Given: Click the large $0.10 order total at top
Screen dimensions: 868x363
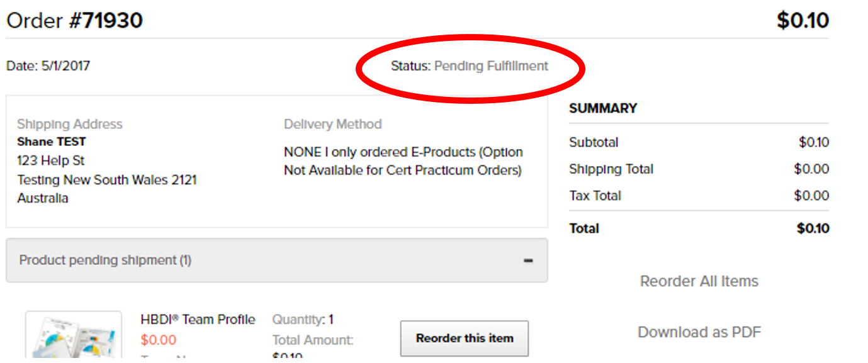Looking at the screenshot, I should (x=803, y=21).
